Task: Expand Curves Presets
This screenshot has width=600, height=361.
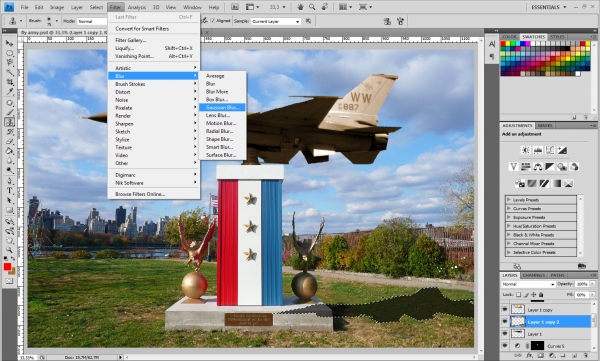Action: [509, 208]
